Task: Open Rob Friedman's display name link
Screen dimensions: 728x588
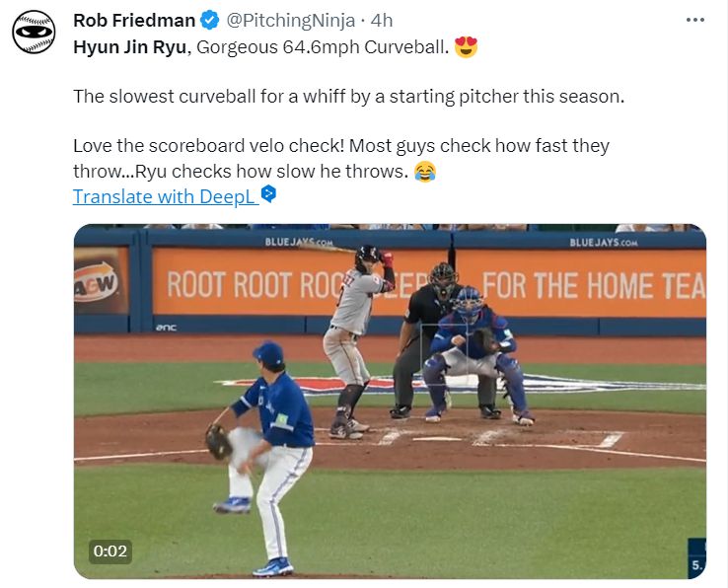Action: tap(134, 19)
